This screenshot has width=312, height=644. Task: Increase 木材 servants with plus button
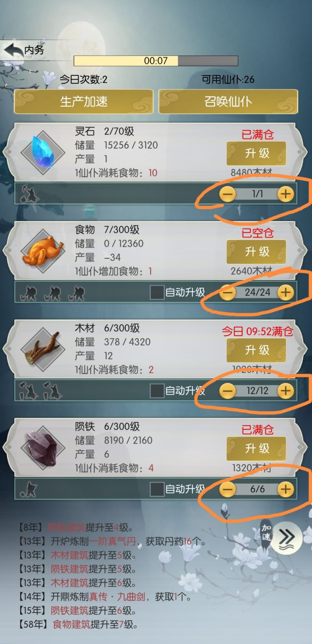(285, 391)
